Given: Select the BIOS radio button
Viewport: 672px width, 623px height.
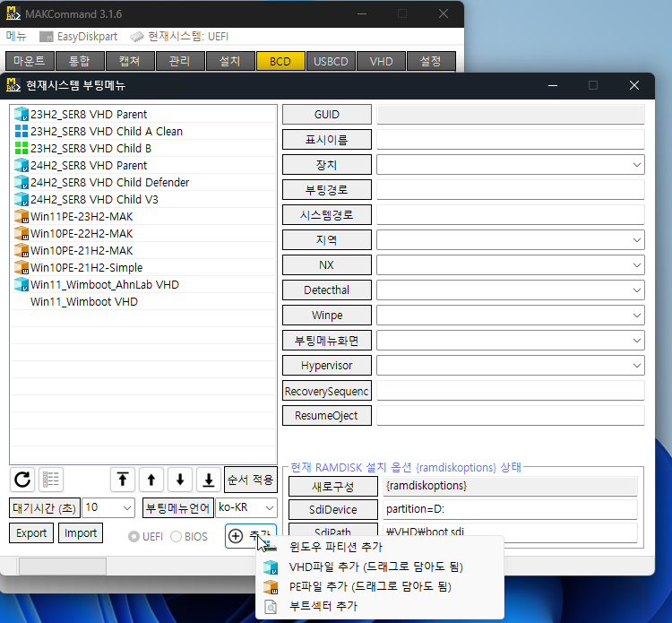Looking at the screenshot, I should click(176, 536).
